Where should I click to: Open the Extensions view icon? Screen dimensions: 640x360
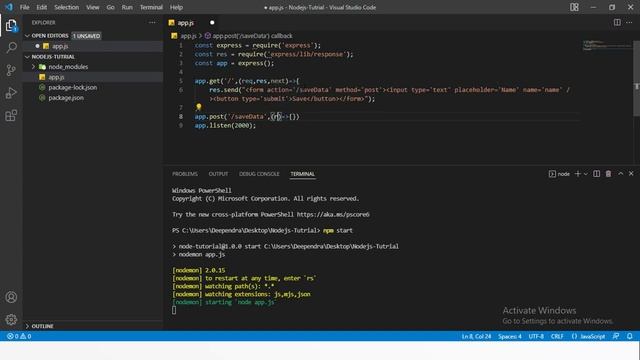[11, 116]
